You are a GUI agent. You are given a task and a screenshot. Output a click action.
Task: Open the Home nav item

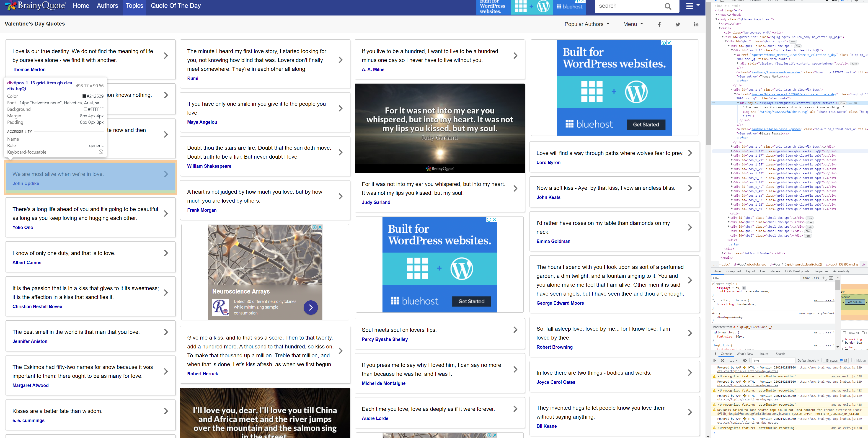tap(81, 6)
